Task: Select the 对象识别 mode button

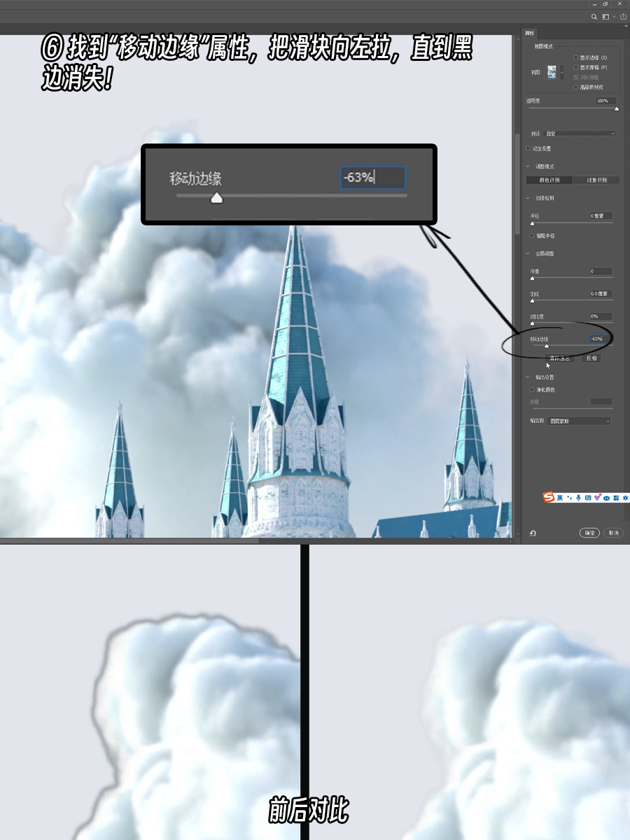Action: click(596, 180)
